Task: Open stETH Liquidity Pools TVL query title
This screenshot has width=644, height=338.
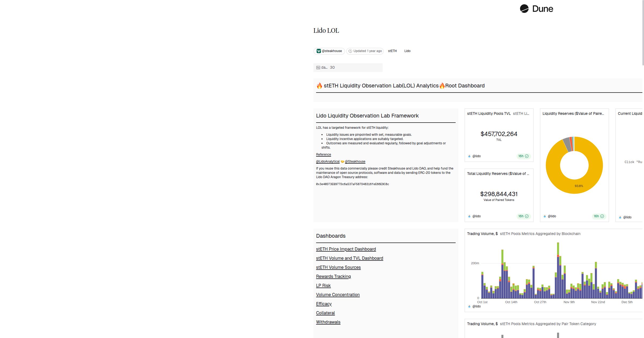Action: point(489,113)
